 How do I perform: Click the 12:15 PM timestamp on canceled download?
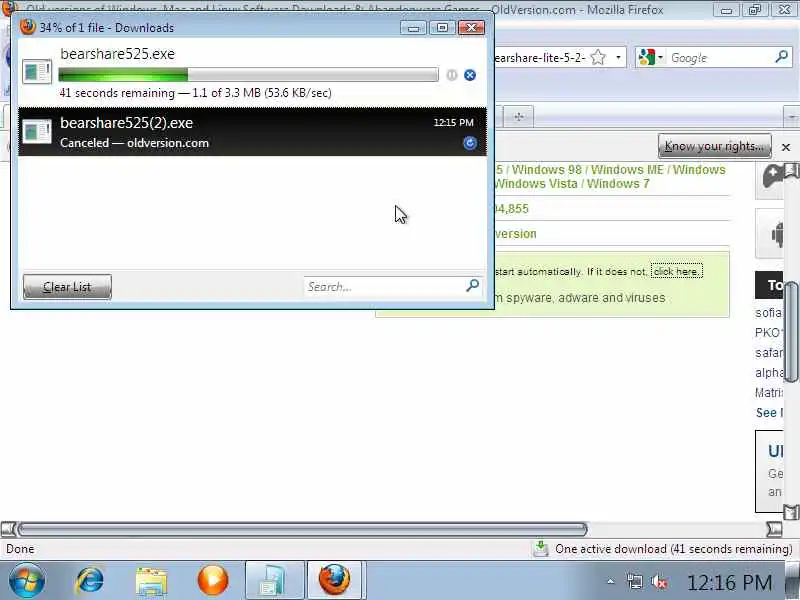point(453,122)
